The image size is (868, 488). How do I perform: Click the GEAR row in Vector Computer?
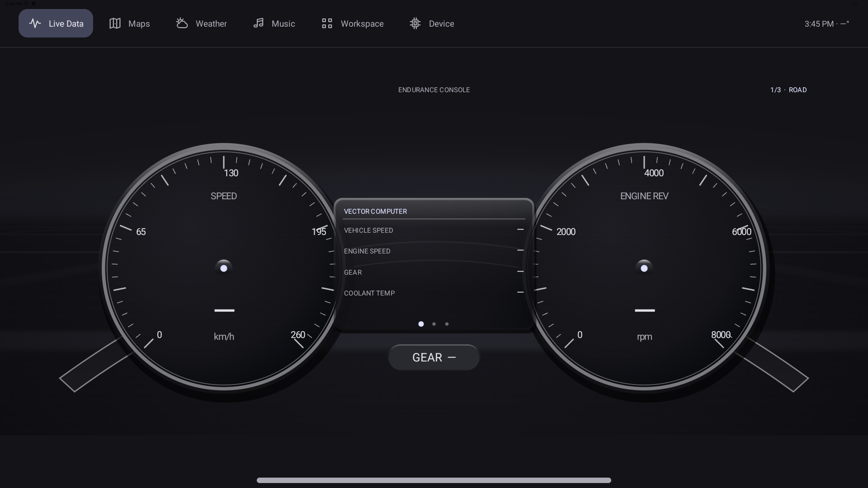pyautogui.click(x=434, y=272)
